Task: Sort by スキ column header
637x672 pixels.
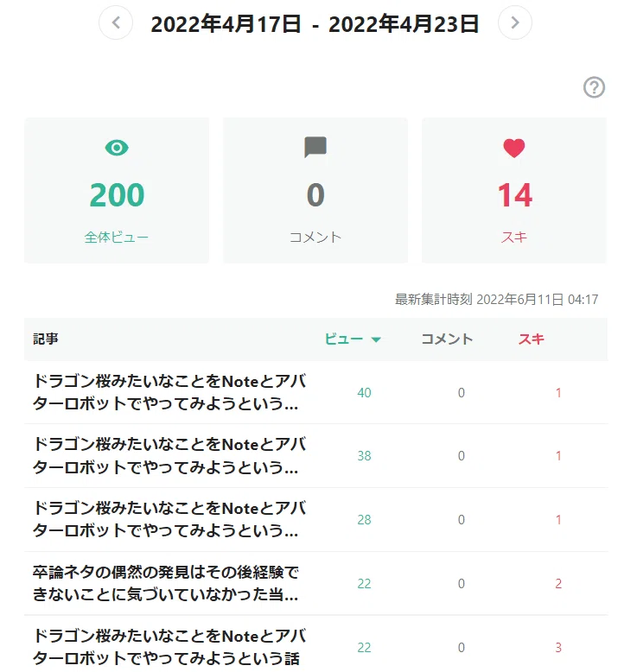Action: (x=531, y=339)
